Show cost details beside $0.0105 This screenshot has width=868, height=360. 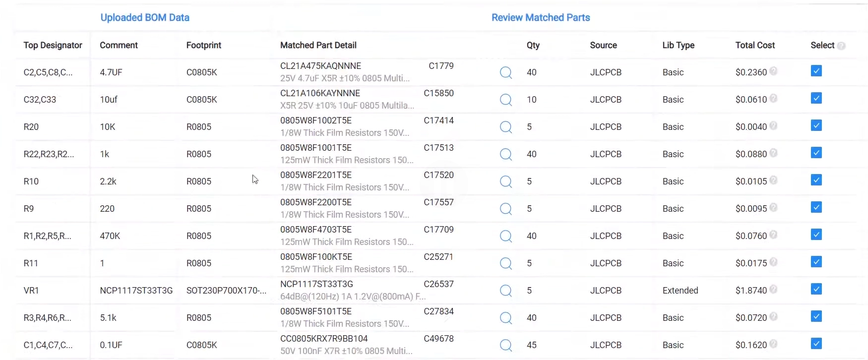click(773, 180)
